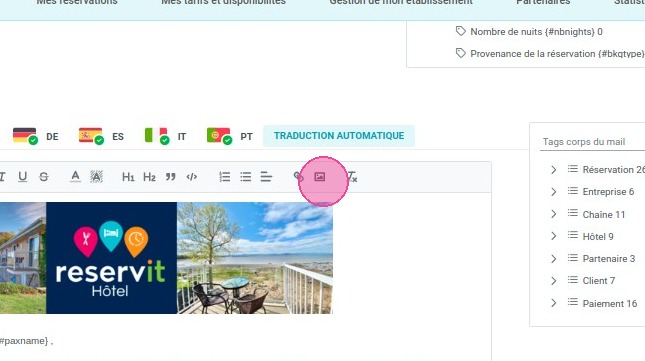Open Mes tarifs et disponibilités menu
645x361 pixels.
223,2
